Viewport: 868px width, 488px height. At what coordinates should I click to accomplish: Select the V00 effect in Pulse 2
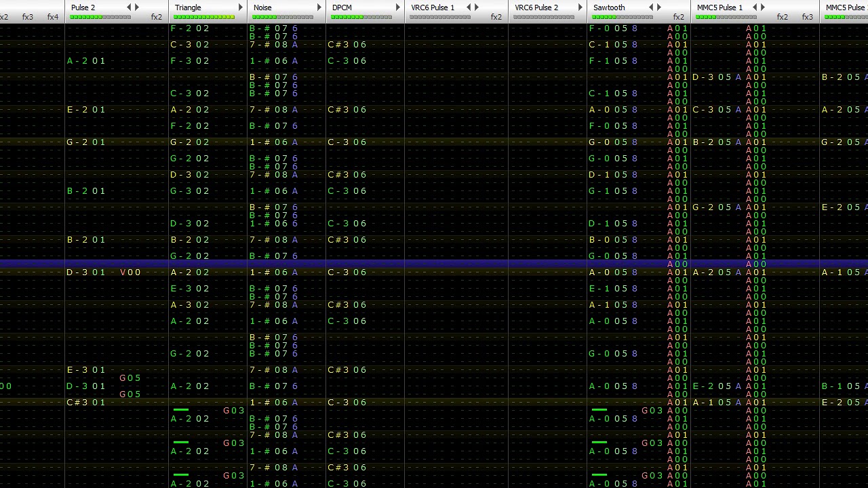(x=131, y=272)
